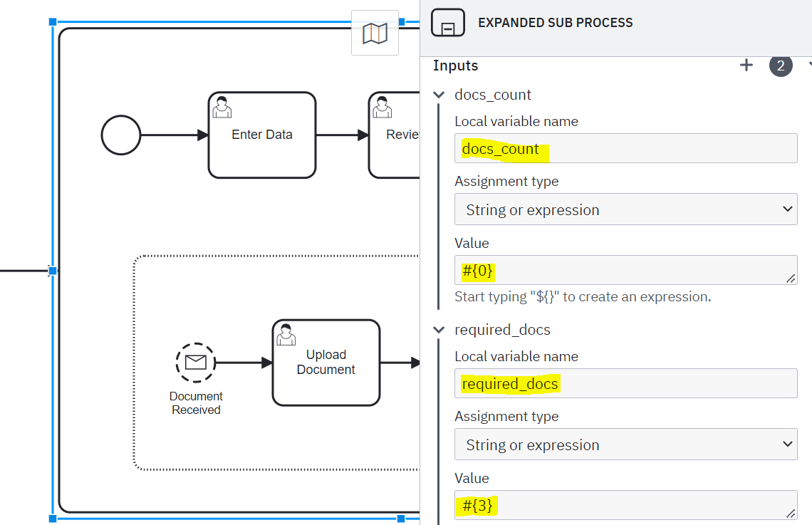Click the Inputs section header
The image size is (812, 525).
pos(456,66)
